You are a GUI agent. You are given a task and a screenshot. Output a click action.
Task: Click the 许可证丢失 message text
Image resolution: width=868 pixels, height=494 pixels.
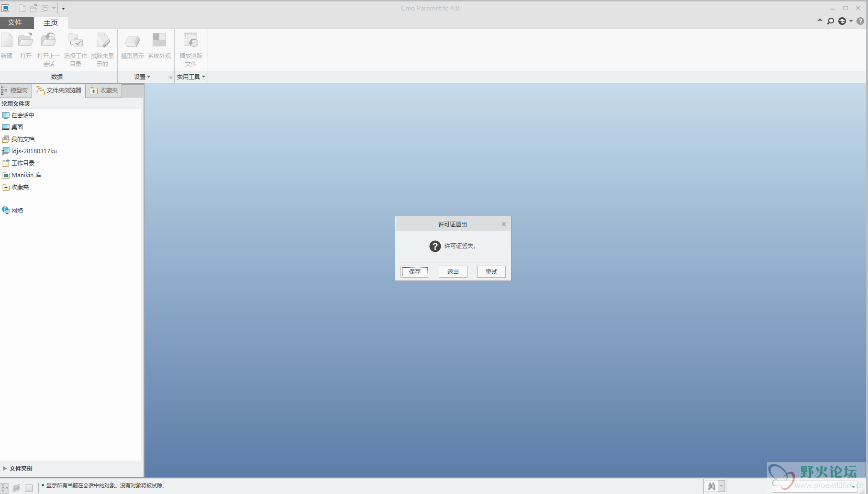coord(460,246)
